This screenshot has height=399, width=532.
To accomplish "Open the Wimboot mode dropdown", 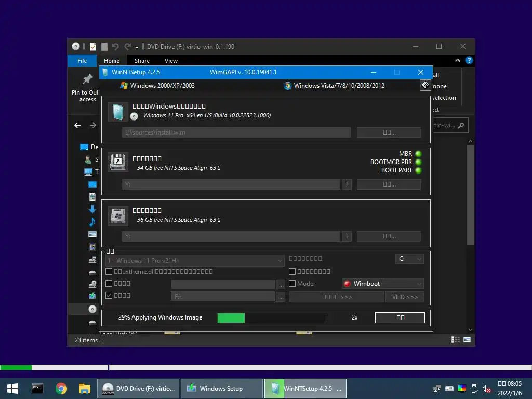I will click(x=383, y=284).
